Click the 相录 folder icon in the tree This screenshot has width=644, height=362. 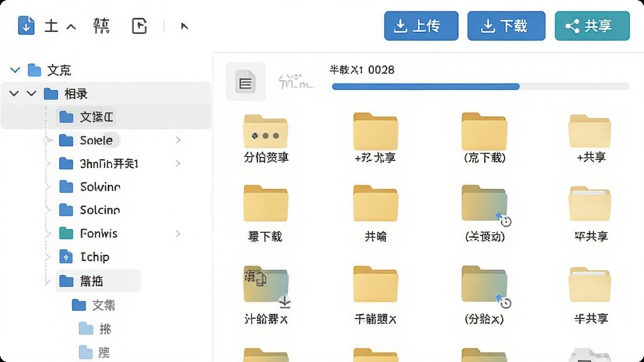(51, 94)
